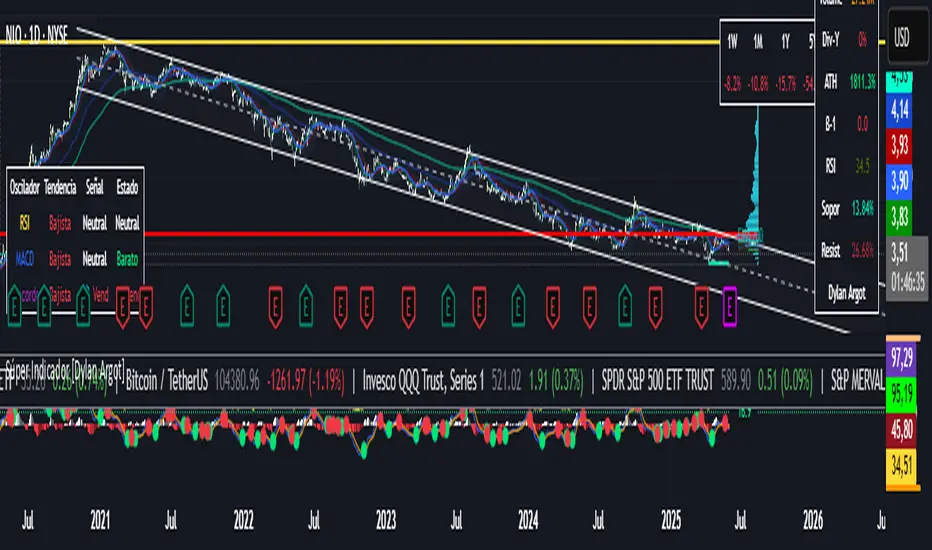Click the S&P MERVAL ticker entry
This screenshot has height=550, width=932.
(857, 381)
